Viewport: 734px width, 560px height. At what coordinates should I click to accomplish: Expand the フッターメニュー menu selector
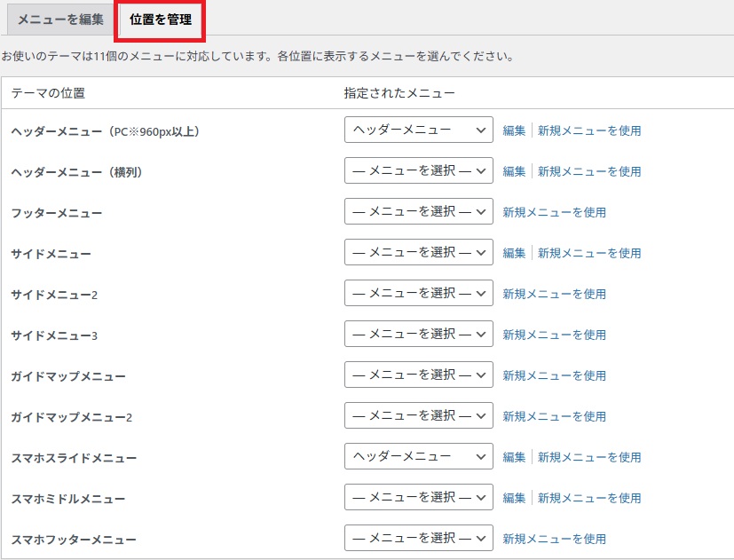[x=419, y=211]
